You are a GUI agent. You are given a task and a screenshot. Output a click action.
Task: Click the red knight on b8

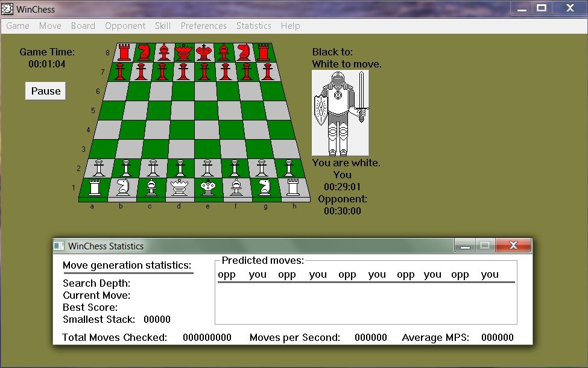(144, 52)
